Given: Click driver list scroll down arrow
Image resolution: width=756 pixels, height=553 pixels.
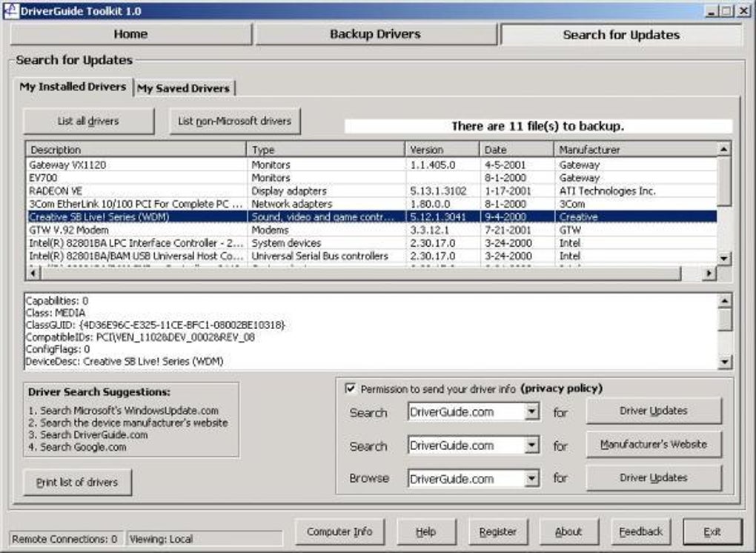Looking at the screenshot, I should [723, 259].
